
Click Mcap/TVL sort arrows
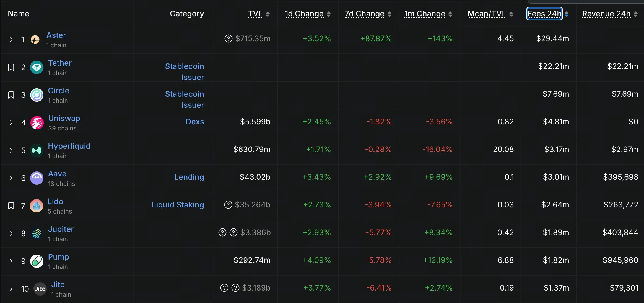click(511, 14)
